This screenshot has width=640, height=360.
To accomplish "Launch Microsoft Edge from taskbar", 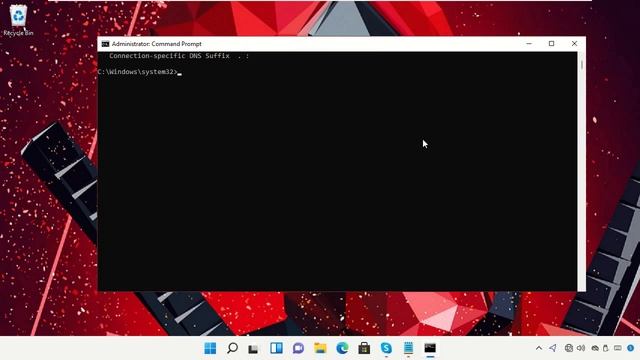I will pyautogui.click(x=342, y=348).
